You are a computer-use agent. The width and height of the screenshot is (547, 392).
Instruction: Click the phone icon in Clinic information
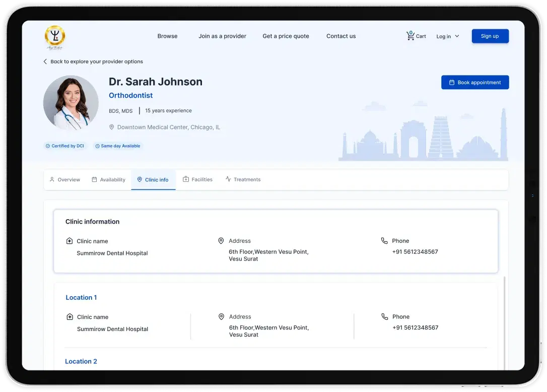click(x=384, y=240)
